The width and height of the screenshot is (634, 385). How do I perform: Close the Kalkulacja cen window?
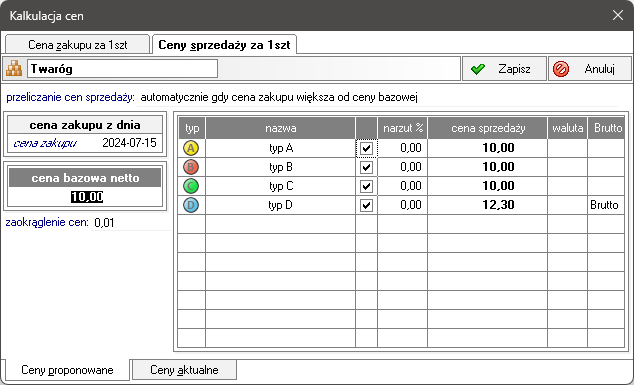coord(618,15)
